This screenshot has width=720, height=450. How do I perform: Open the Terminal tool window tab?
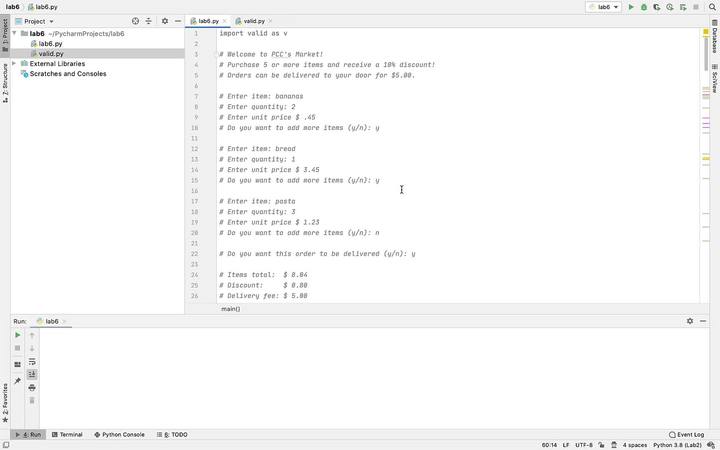67,434
